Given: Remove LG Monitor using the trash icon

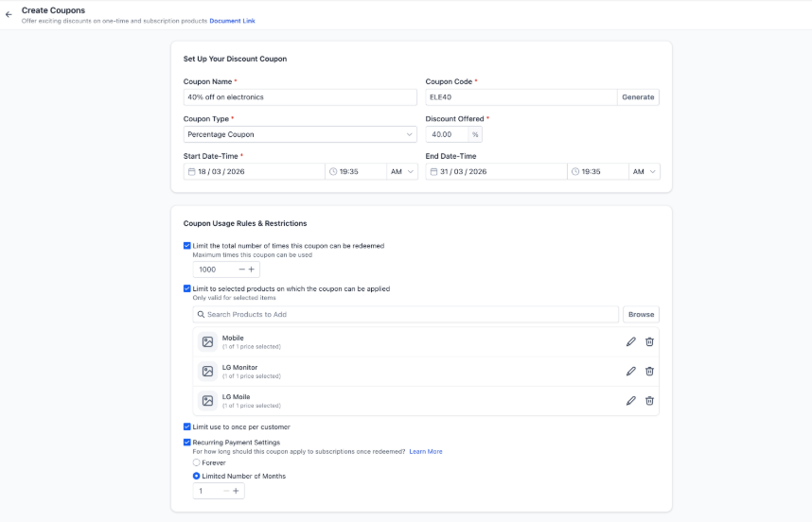Looking at the screenshot, I should click(649, 371).
